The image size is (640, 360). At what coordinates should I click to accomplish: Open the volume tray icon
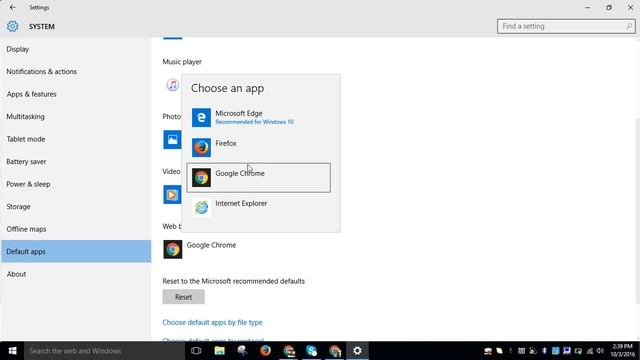click(x=600, y=351)
